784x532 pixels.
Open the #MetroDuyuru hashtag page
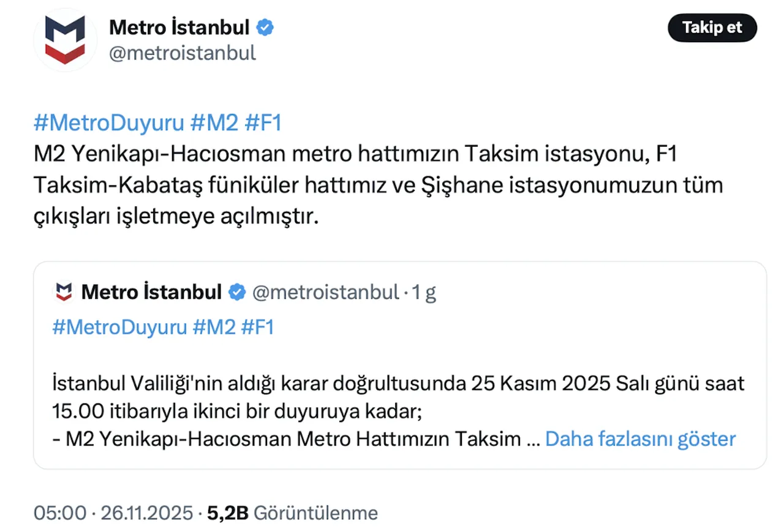[x=109, y=122]
